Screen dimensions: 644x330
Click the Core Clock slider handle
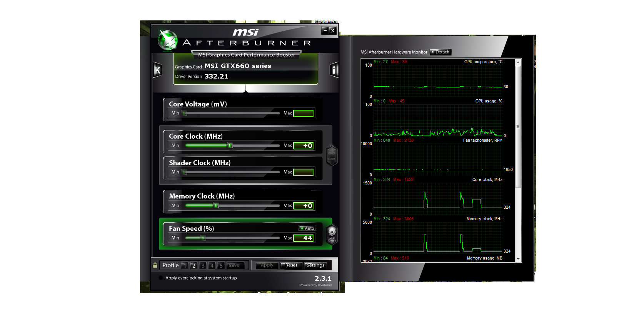pyautogui.click(x=230, y=146)
